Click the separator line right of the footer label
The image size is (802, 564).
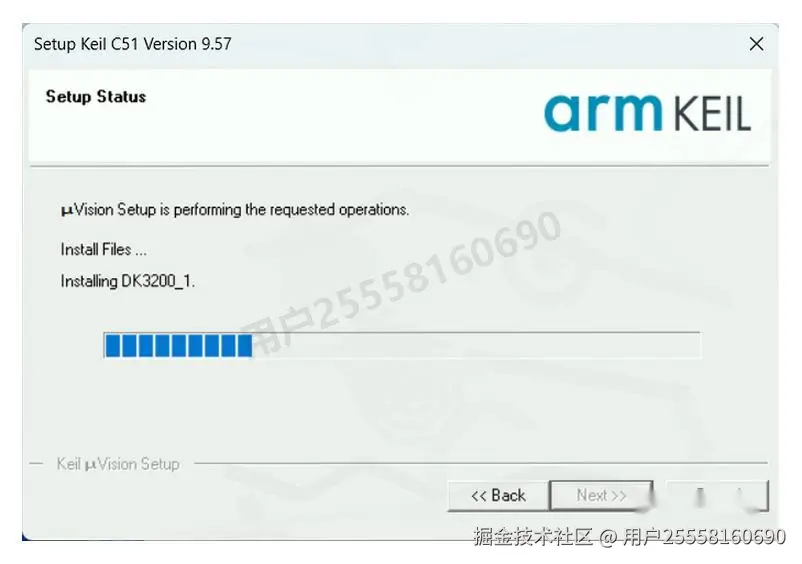pos(481,463)
